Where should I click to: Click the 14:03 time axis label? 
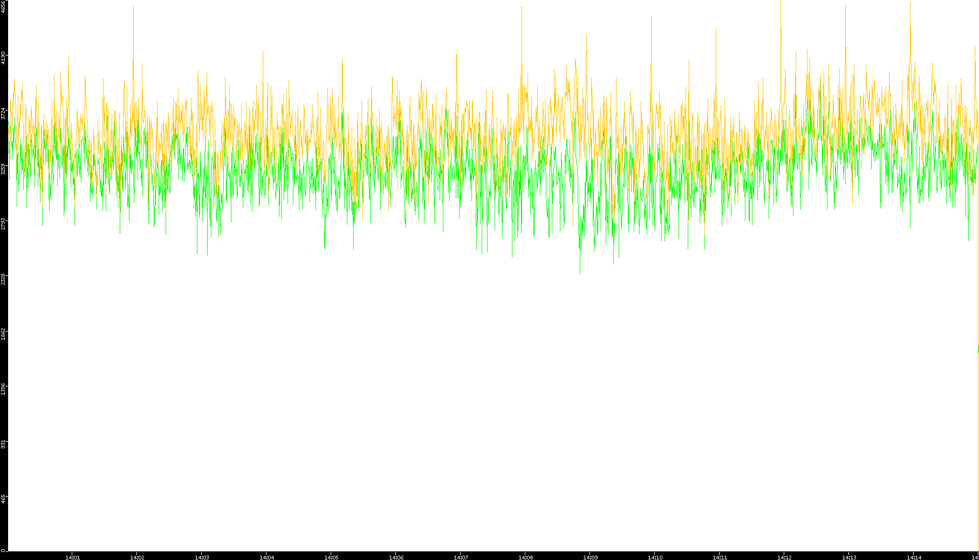pyautogui.click(x=202, y=557)
